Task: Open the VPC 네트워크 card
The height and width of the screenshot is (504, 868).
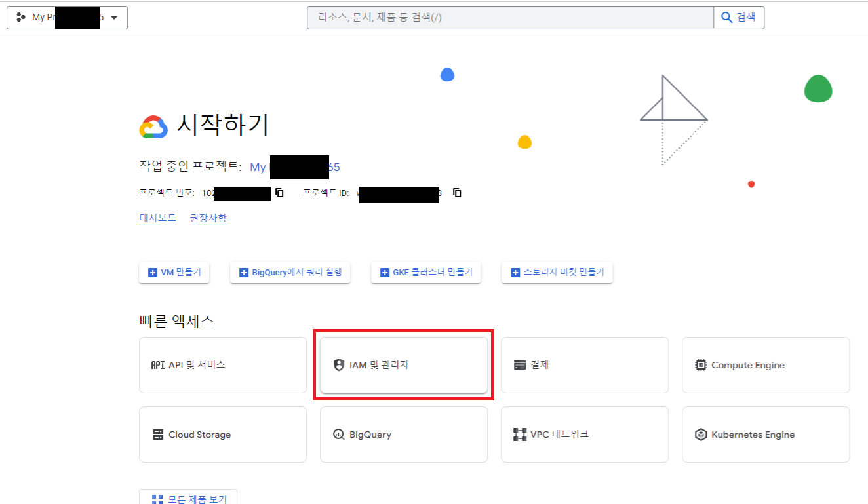Action: 585,435
